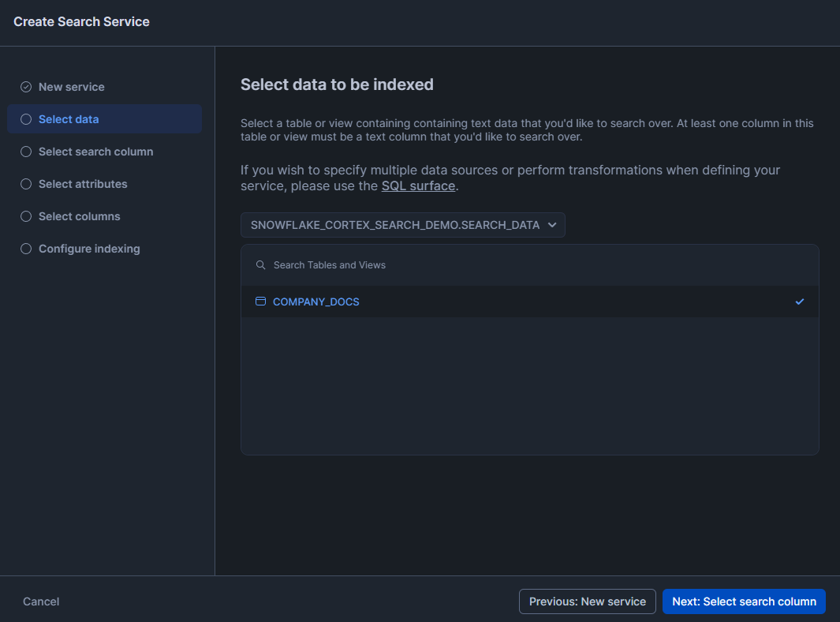Toggle the selection checkmark on the COMPANY_DOCS row

(x=800, y=302)
